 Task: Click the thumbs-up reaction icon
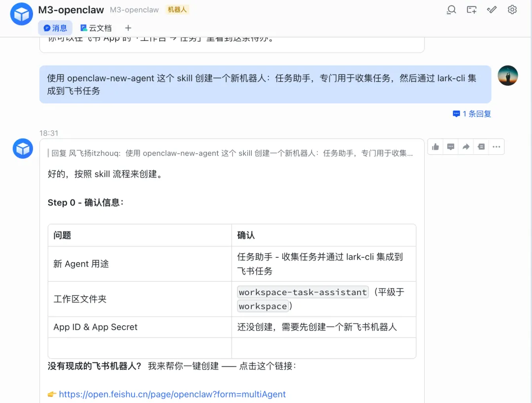(435, 147)
